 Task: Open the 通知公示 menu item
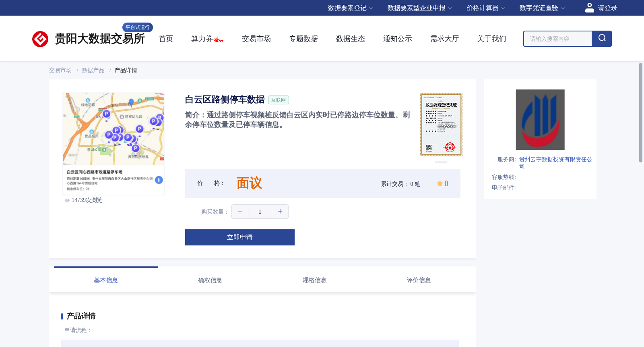[x=398, y=39]
